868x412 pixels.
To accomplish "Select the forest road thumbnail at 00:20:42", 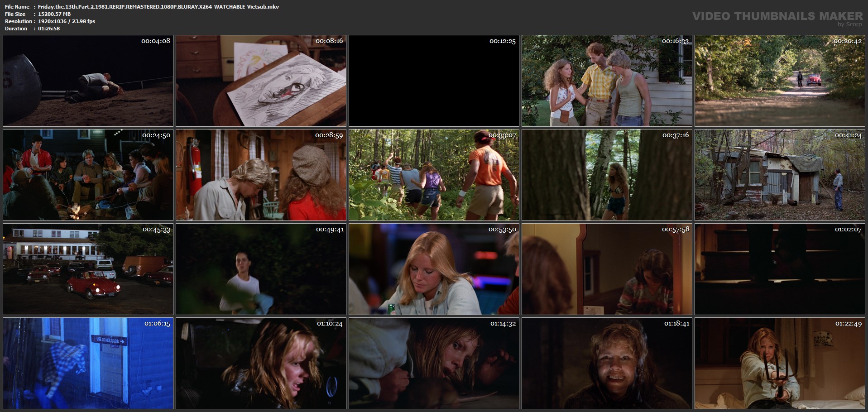I will 780,81.
